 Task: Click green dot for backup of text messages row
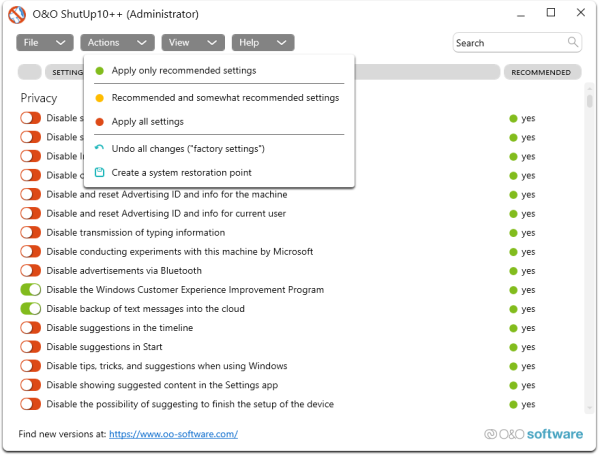pos(513,309)
